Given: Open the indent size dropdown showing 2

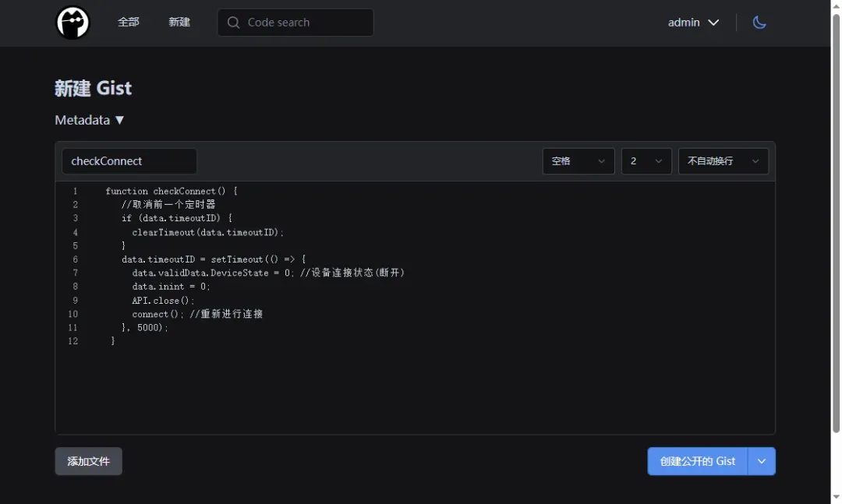Looking at the screenshot, I should pos(646,161).
